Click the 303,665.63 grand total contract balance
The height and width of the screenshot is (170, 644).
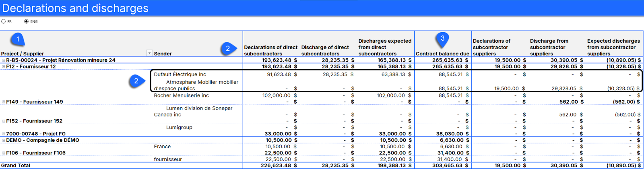tap(448, 166)
